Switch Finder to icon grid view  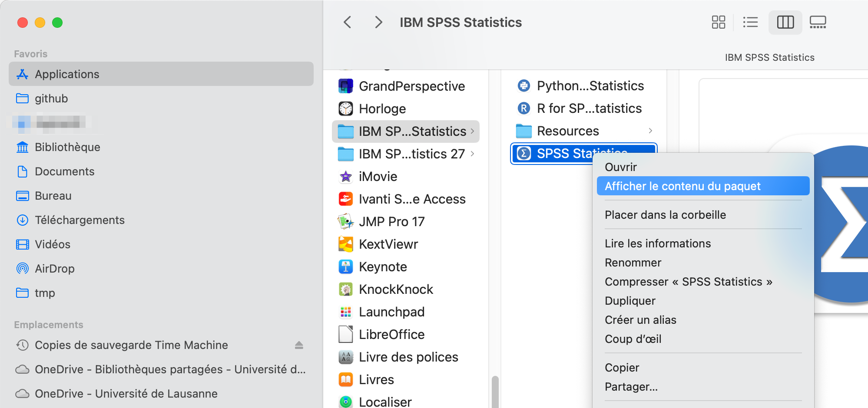point(718,22)
